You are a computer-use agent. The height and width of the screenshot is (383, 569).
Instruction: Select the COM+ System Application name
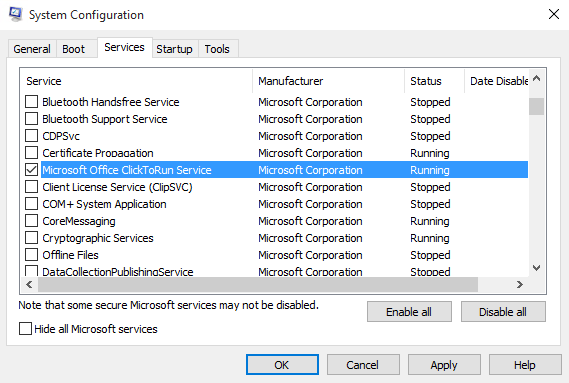click(105, 204)
